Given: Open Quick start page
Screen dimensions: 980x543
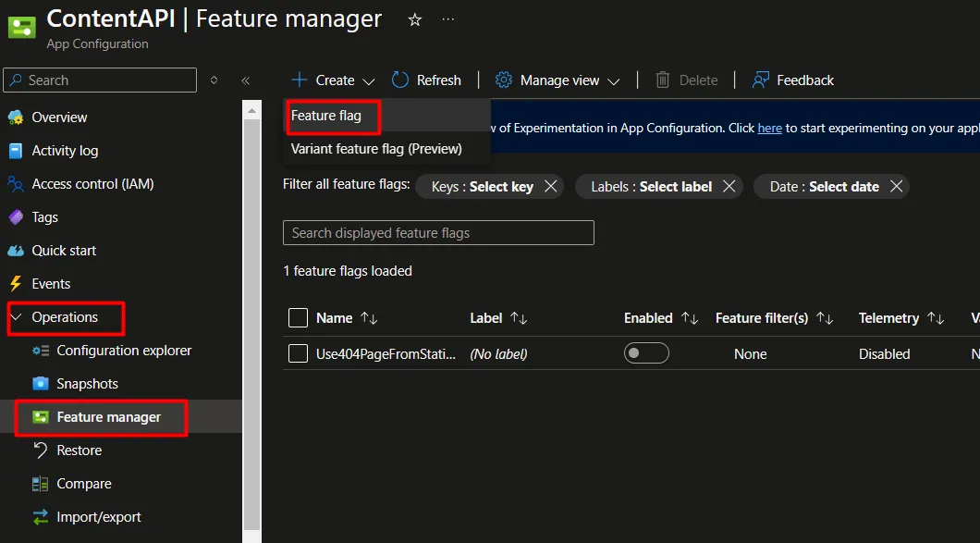Looking at the screenshot, I should pos(64,251).
